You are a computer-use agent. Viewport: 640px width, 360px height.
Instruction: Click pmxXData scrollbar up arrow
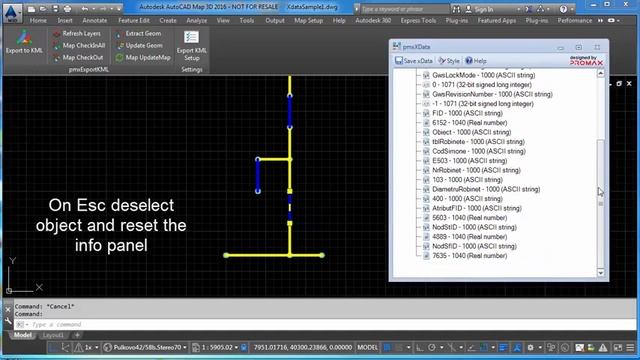click(600, 73)
